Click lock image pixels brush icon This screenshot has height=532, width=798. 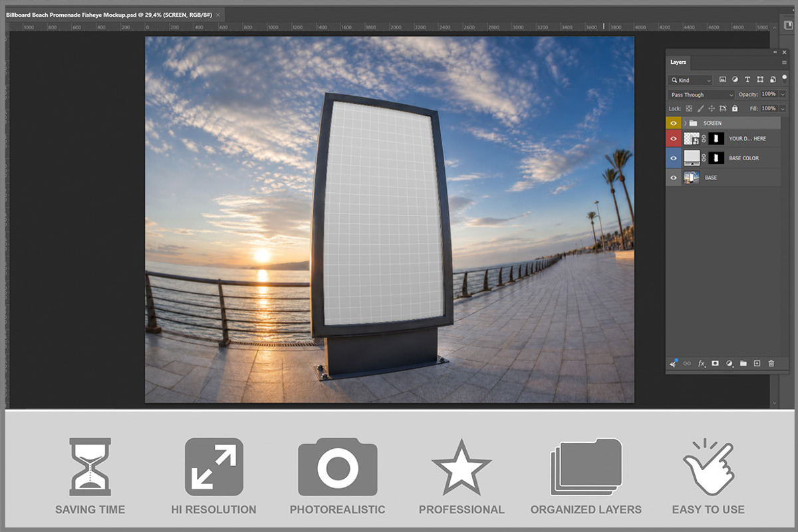coord(700,108)
